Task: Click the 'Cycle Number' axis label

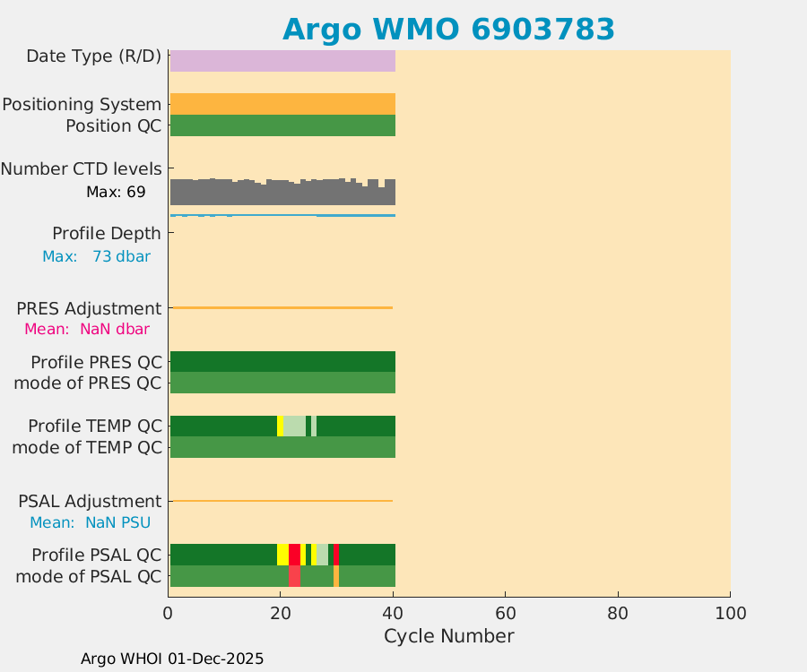Action: [448, 636]
